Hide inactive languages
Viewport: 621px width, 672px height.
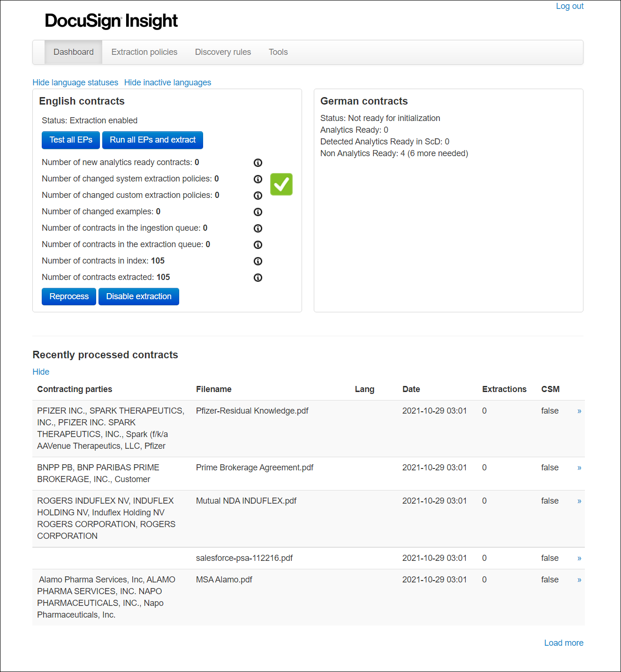point(167,83)
